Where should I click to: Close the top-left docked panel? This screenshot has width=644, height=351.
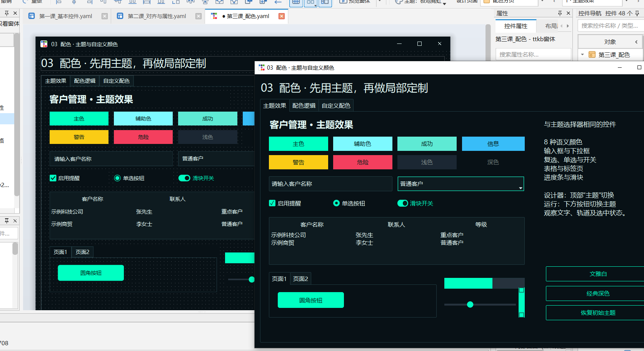[15, 13]
